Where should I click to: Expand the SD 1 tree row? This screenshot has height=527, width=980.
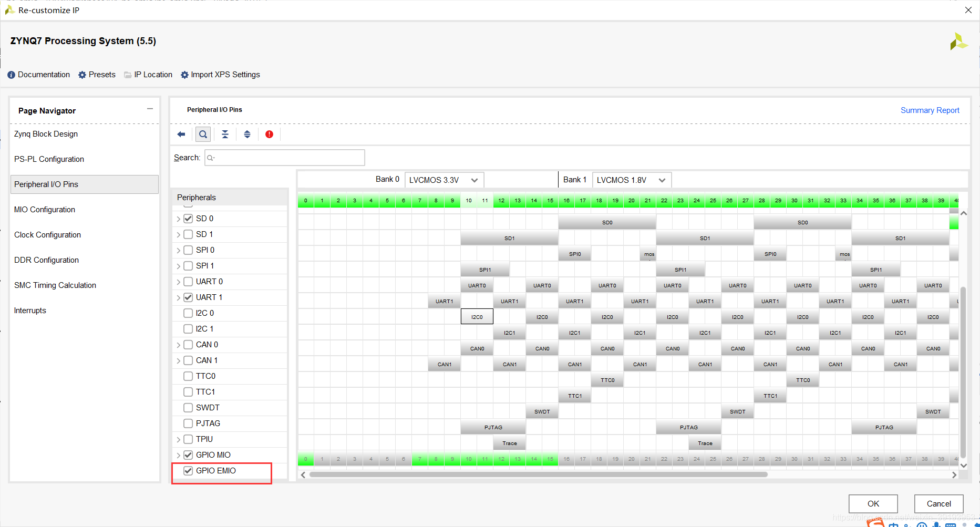coord(178,235)
